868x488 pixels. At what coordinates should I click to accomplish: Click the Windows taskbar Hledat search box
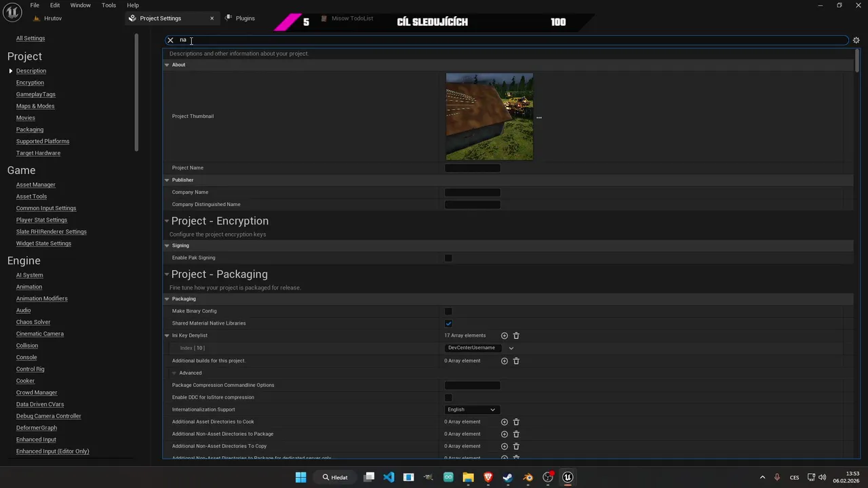click(335, 477)
